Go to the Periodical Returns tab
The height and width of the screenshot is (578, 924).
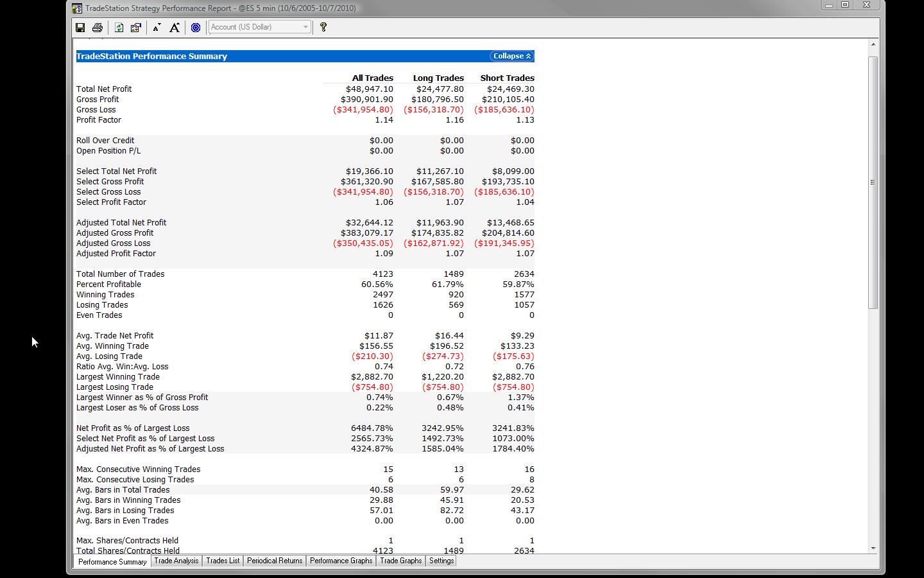coord(275,561)
